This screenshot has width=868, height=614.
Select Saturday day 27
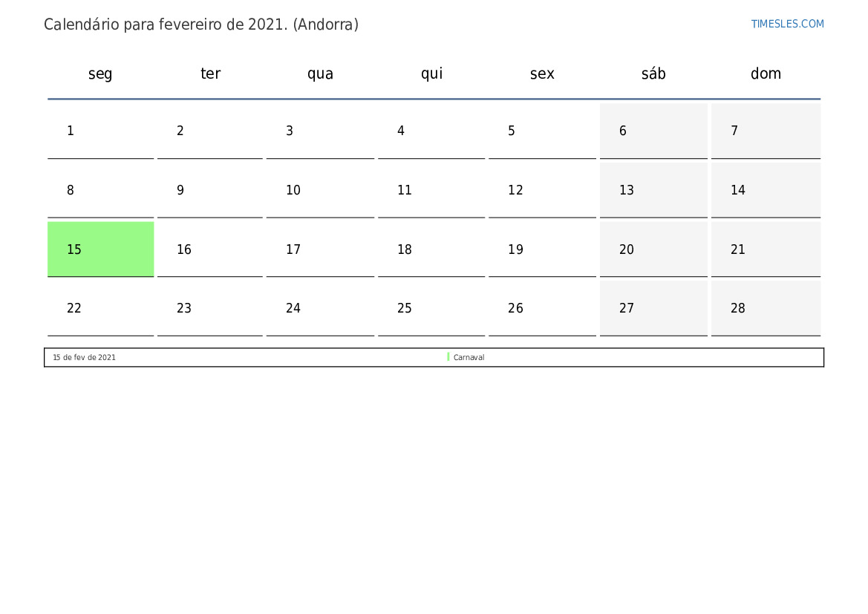(653, 308)
